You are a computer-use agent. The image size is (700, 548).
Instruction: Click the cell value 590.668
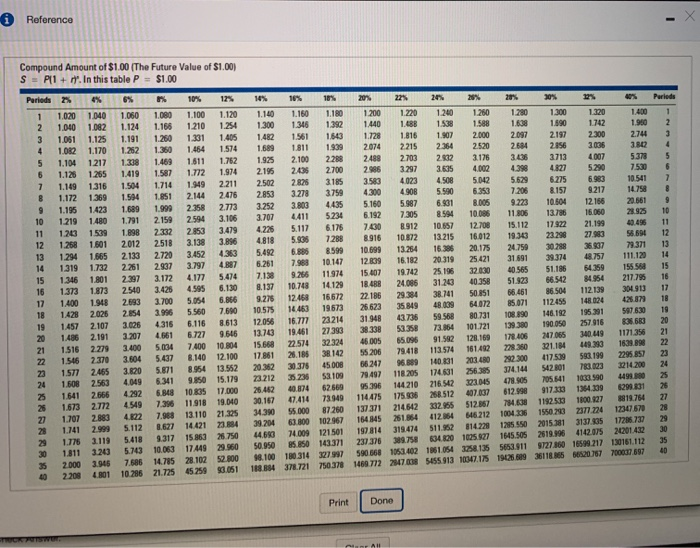pyautogui.click(x=370, y=453)
